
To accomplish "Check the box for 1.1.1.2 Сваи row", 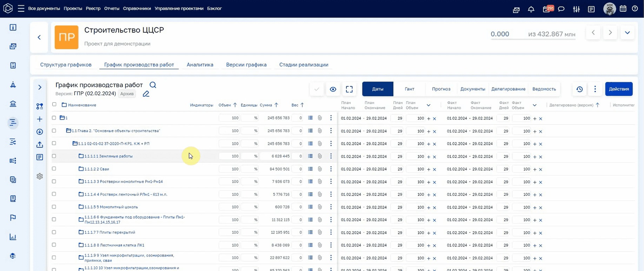I will coord(54,169).
